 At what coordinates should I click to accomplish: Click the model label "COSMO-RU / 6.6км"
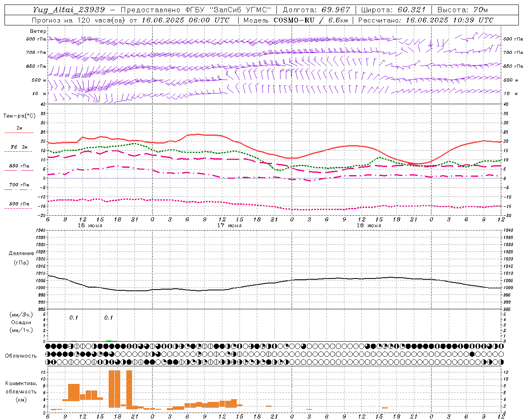point(310,20)
